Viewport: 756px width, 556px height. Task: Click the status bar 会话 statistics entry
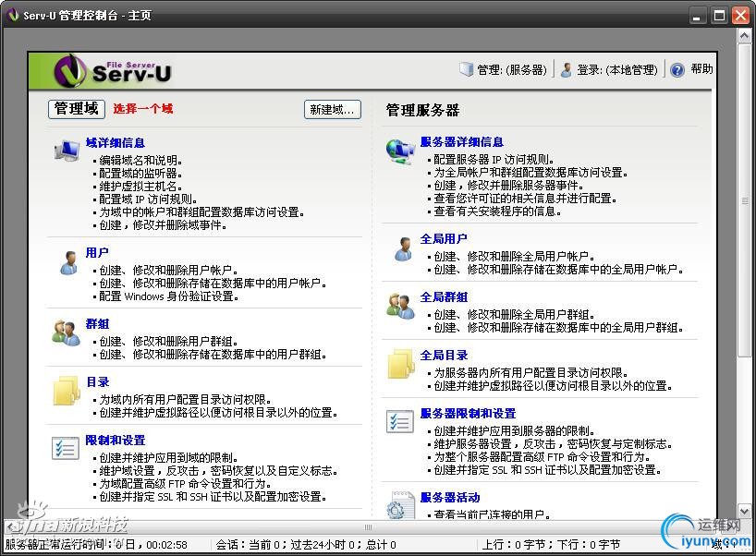coord(306,545)
